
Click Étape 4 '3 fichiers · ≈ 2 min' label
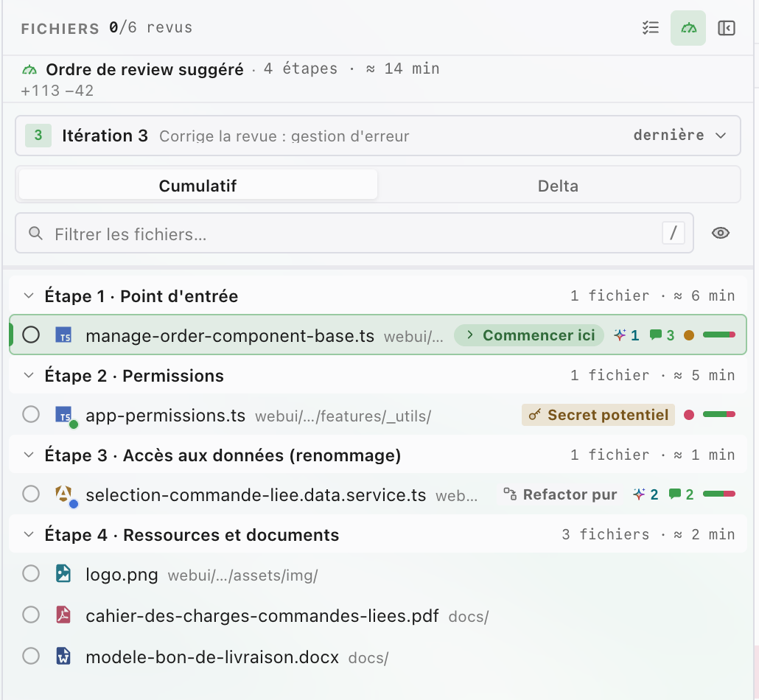648,534
